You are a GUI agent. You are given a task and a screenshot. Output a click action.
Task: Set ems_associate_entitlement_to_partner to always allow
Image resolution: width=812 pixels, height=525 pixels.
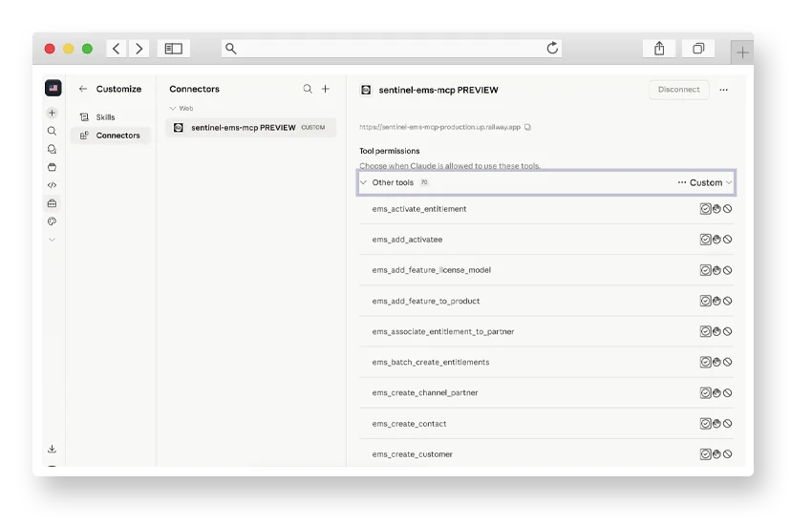(x=705, y=331)
